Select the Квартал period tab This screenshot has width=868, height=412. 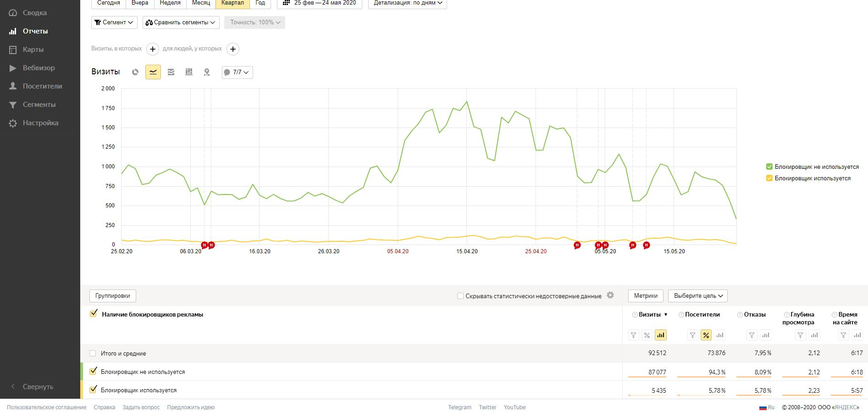[232, 3]
